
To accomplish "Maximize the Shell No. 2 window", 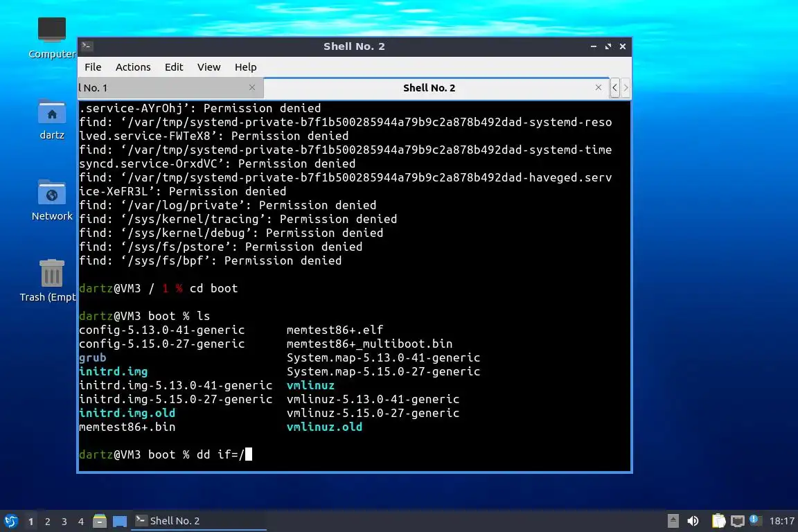I will (608, 46).
